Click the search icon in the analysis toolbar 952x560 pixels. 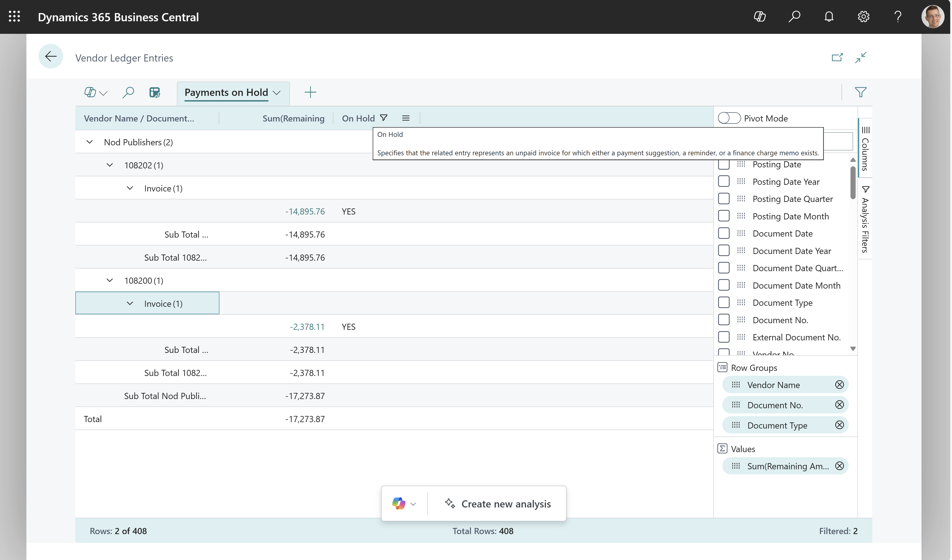128,93
